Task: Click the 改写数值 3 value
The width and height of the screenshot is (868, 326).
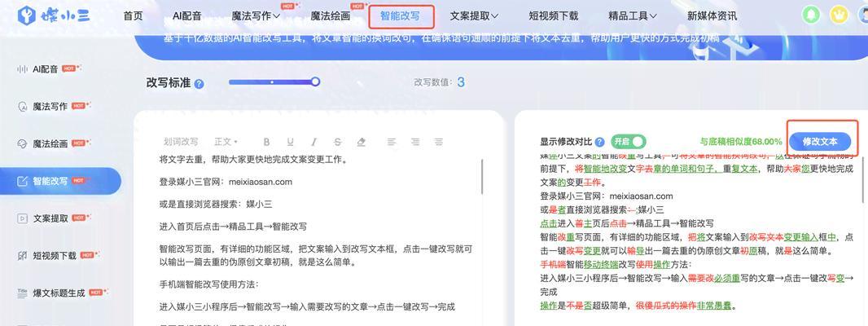Action: tap(461, 82)
